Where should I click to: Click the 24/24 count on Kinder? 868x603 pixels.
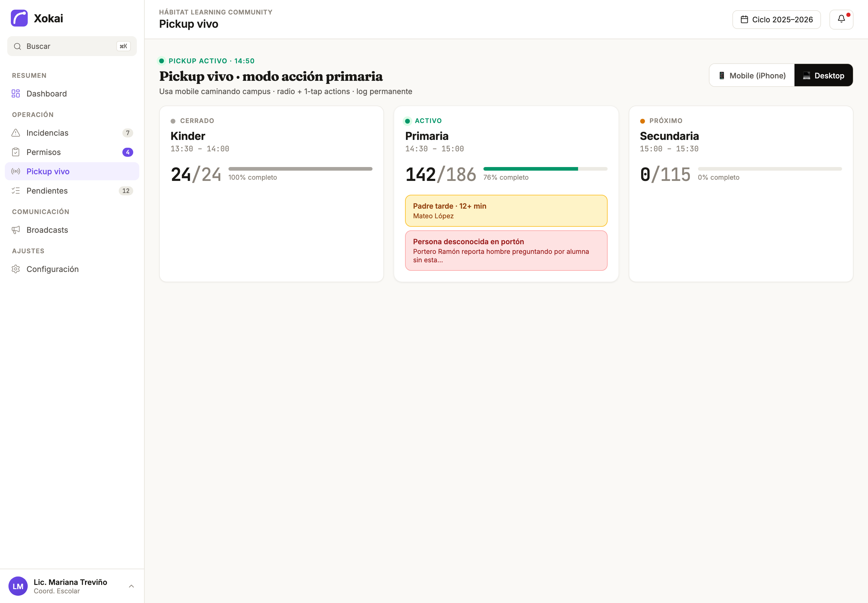point(196,175)
